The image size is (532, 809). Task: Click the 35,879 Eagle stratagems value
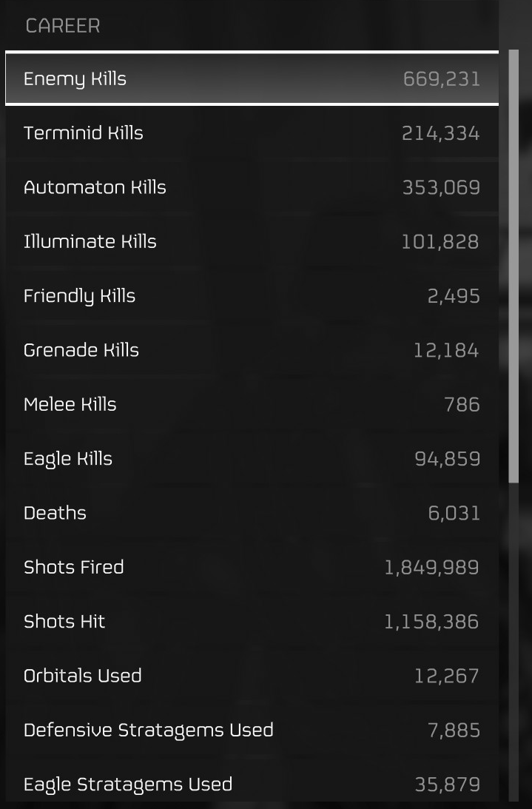pos(448,785)
